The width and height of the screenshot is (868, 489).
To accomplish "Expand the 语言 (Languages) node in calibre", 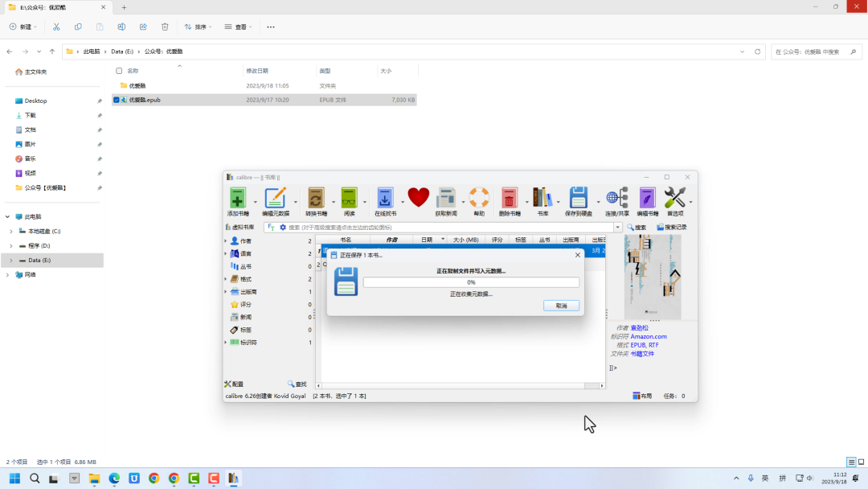I will coord(226,253).
